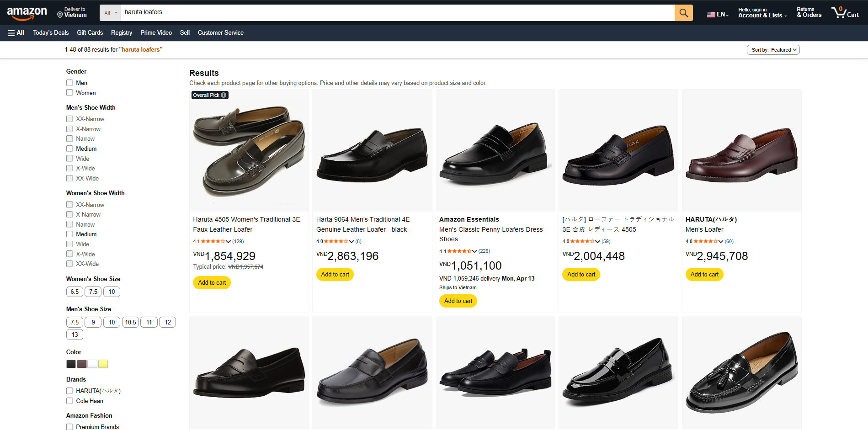Open Today's Deals
This screenshot has width=868, height=430.
(x=50, y=32)
